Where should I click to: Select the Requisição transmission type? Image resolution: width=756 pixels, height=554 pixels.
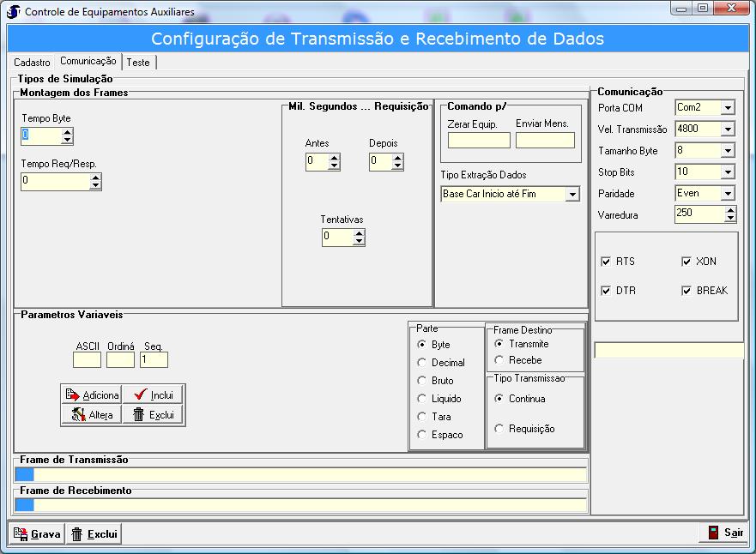click(499, 429)
